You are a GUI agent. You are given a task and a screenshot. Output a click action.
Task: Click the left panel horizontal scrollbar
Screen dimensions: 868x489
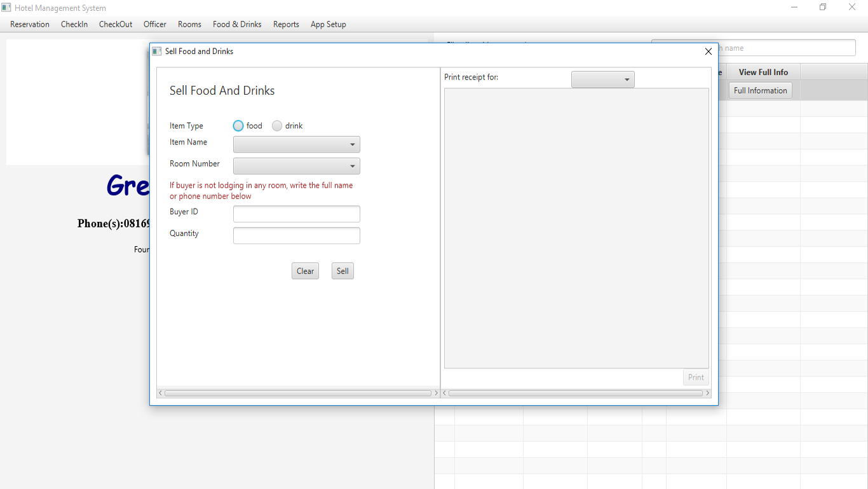point(297,393)
